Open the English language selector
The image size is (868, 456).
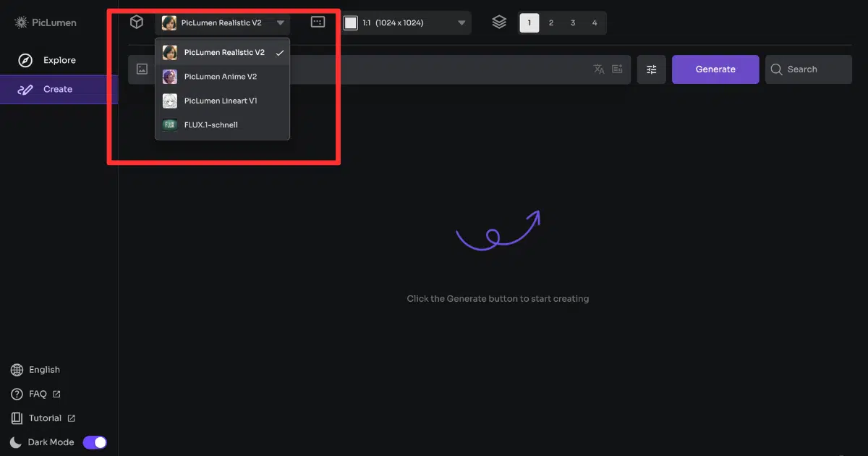(x=35, y=370)
